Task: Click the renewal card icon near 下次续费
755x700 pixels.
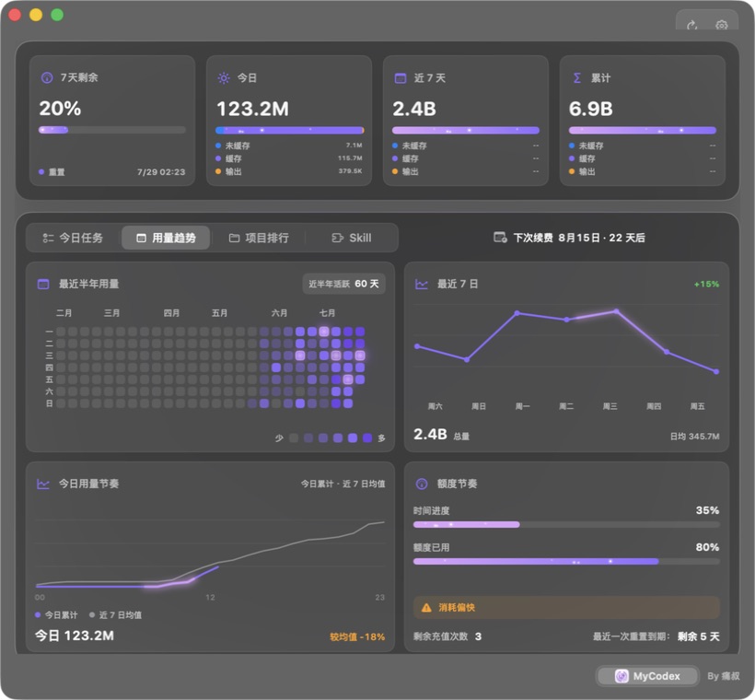Action: click(500, 238)
